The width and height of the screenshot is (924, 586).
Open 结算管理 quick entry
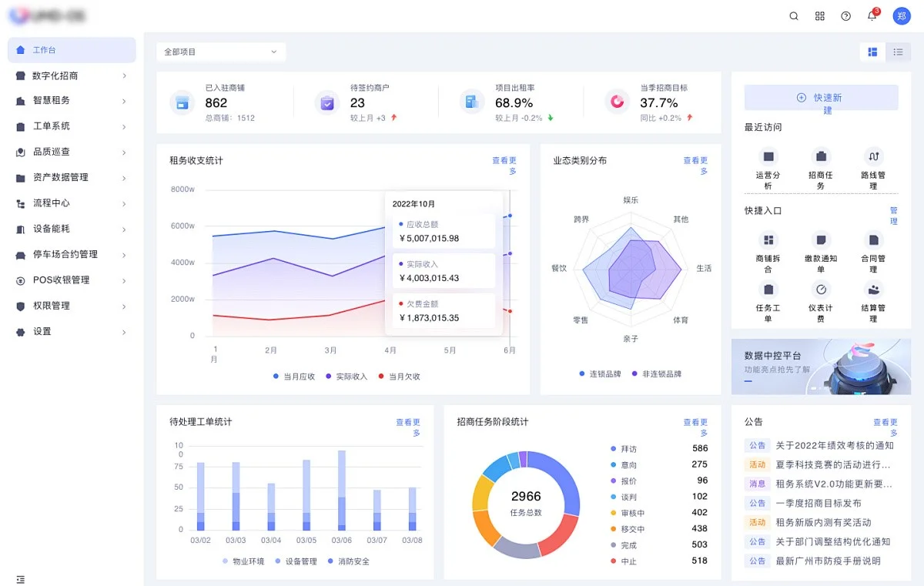point(873,302)
